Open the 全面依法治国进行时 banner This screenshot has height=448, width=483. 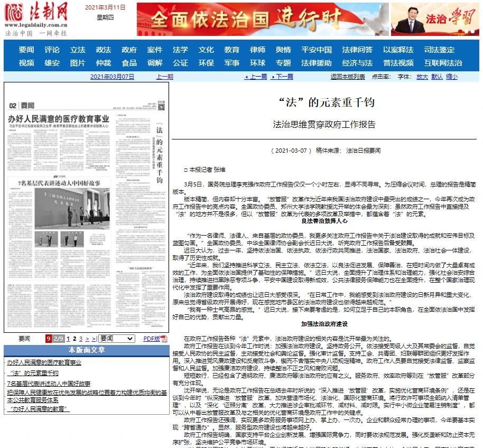coord(263,20)
